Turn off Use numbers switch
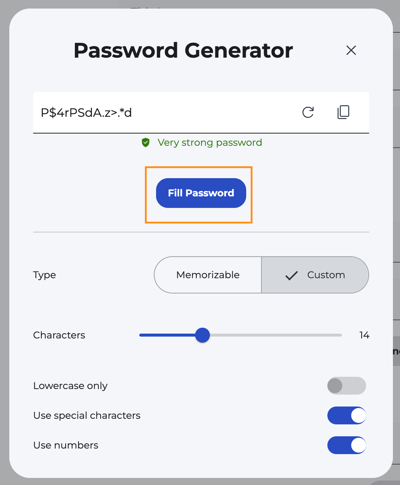Screen dimensions: 400x485 tap(346, 445)
